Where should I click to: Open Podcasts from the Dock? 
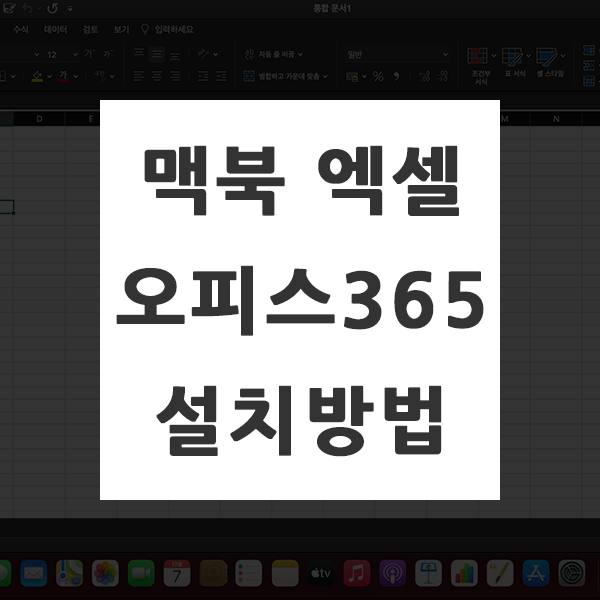click(393, 573)
